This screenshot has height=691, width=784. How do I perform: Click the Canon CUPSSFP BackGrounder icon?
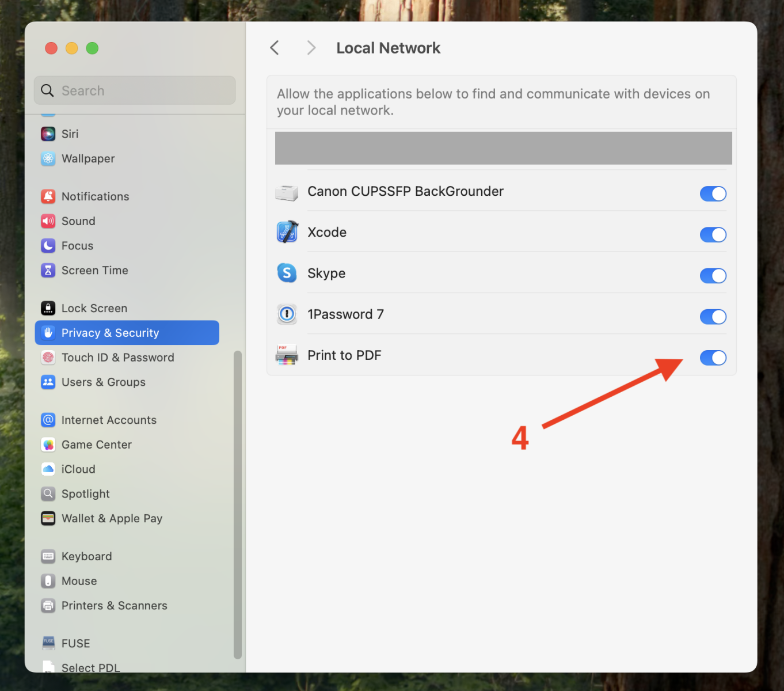pos(287,193)
